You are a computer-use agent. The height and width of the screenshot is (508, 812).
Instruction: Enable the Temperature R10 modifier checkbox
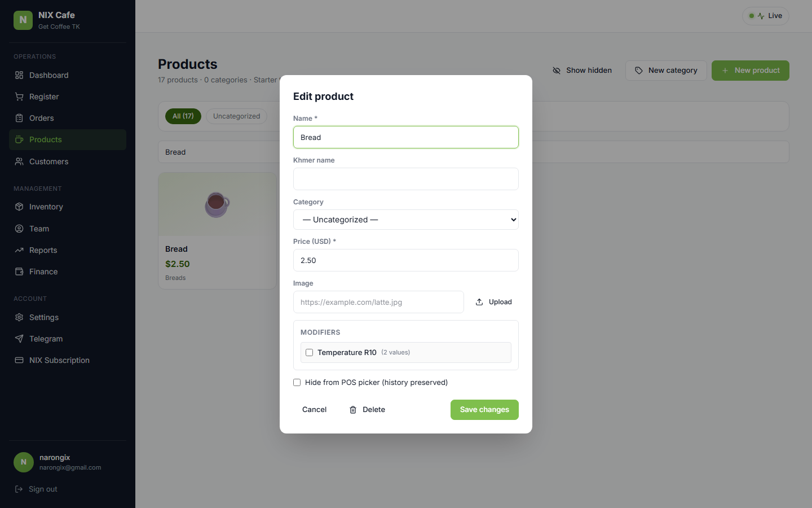pyautogui.click(x=309, y=352)
